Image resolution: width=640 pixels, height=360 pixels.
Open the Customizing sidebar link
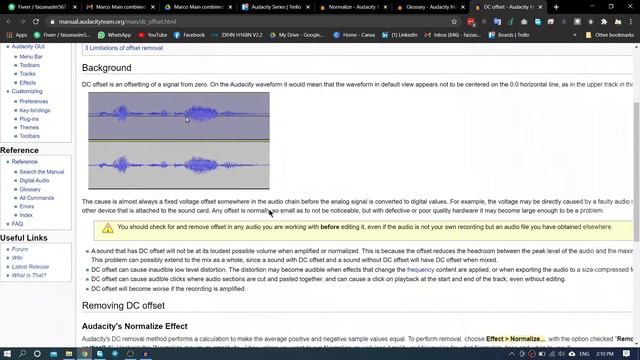click(27, 91)
